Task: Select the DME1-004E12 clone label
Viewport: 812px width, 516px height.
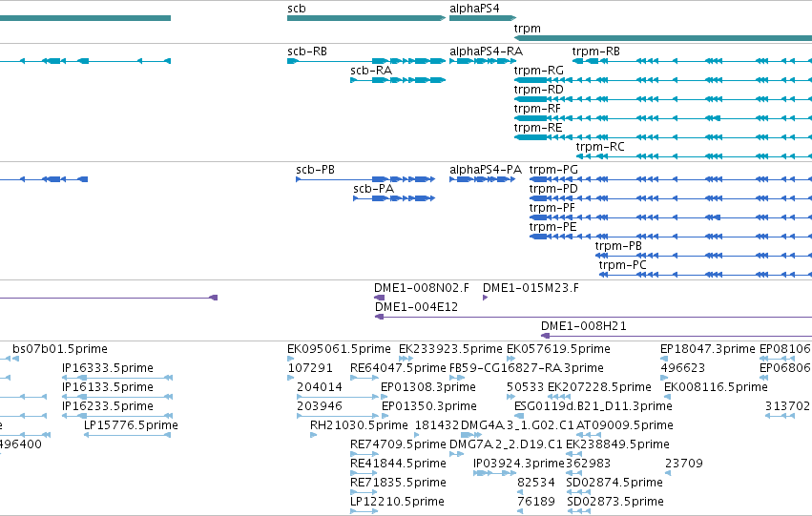Action: point(416,307)
